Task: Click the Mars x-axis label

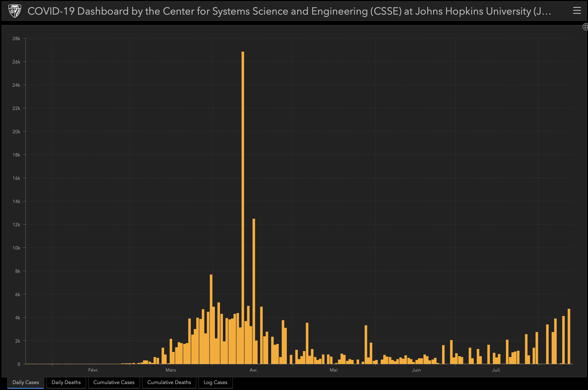Action: tap(171, 370)
